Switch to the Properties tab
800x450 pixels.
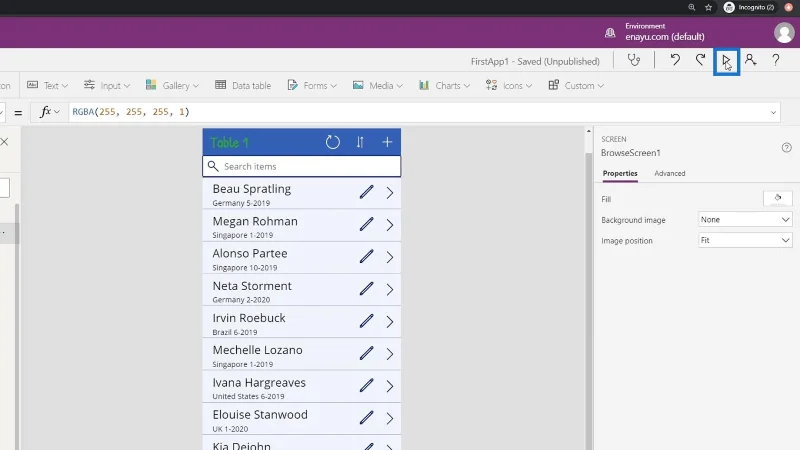click(620, 173)
